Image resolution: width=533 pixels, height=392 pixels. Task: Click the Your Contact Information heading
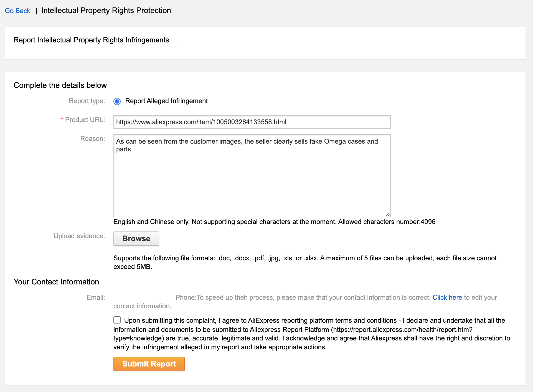(56, 282)
